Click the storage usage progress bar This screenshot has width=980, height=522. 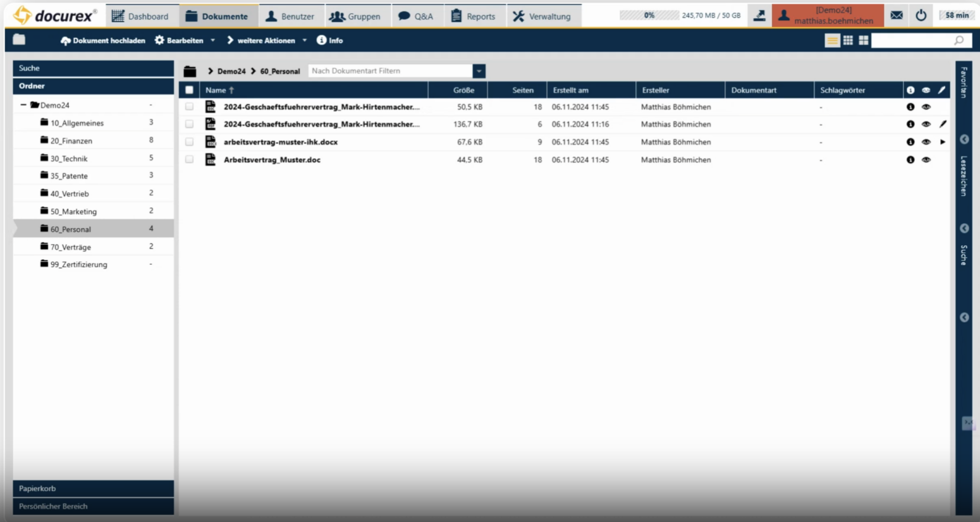[649, 15]
